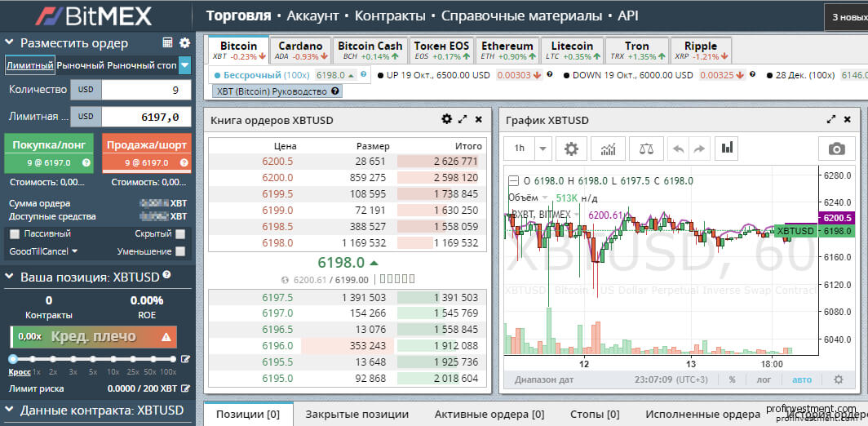Click the Количество quantity input field
The image size is (868, 426).
point(146,90)
